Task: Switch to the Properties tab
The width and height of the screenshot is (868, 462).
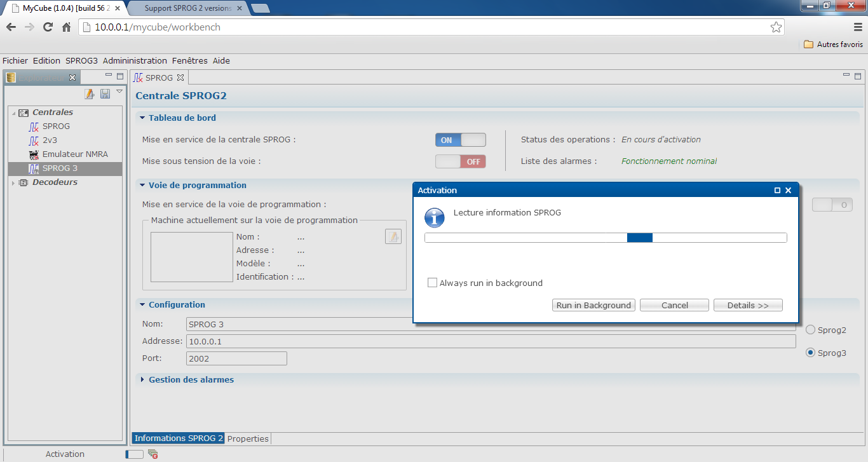Action: 248,438
